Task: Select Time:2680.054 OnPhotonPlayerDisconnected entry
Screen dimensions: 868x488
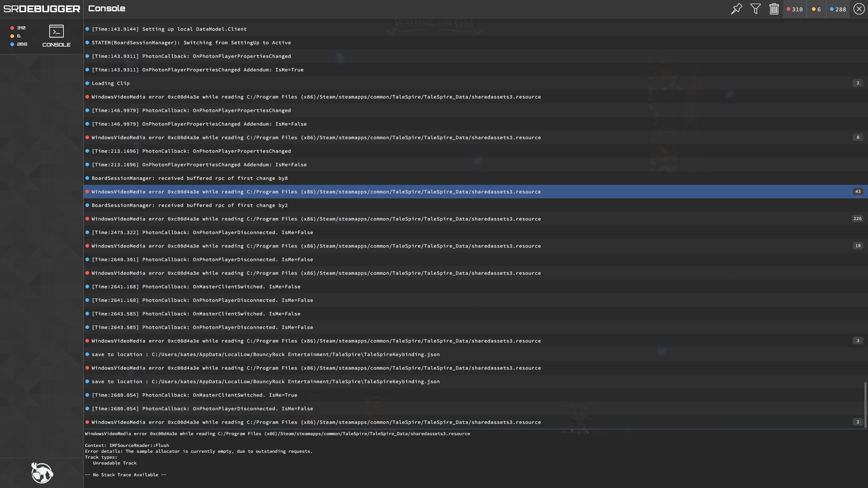Action: (475, 408)
